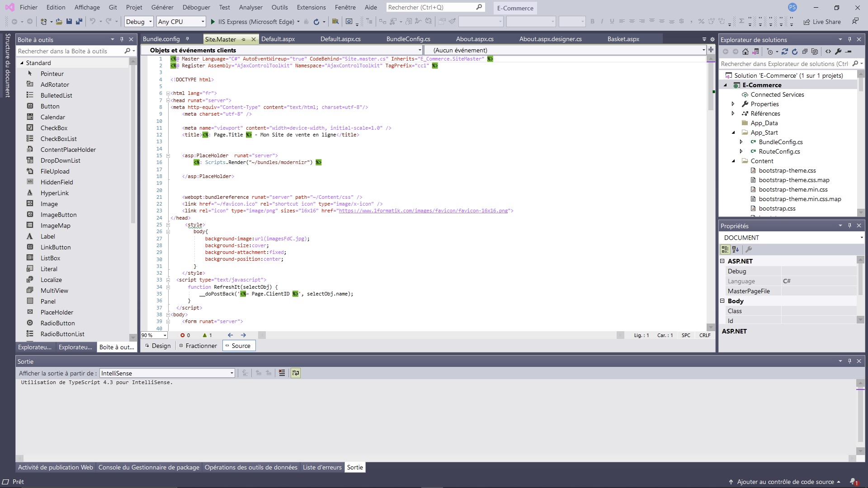
Task: Click the property pages wrench in Properties panel
Action: coord(749,249)
